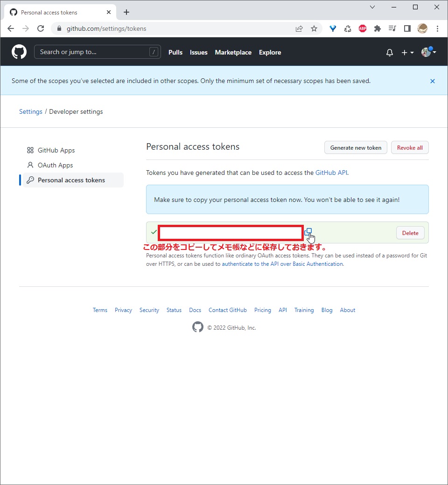
Task: Open the user avatar dropdown menu
Action: point(428,52)
